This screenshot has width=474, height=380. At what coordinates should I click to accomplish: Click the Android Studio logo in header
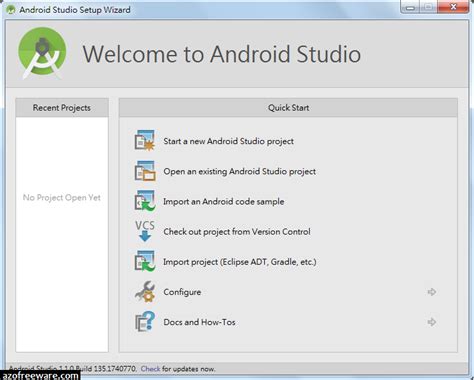[x=42, y=53]
